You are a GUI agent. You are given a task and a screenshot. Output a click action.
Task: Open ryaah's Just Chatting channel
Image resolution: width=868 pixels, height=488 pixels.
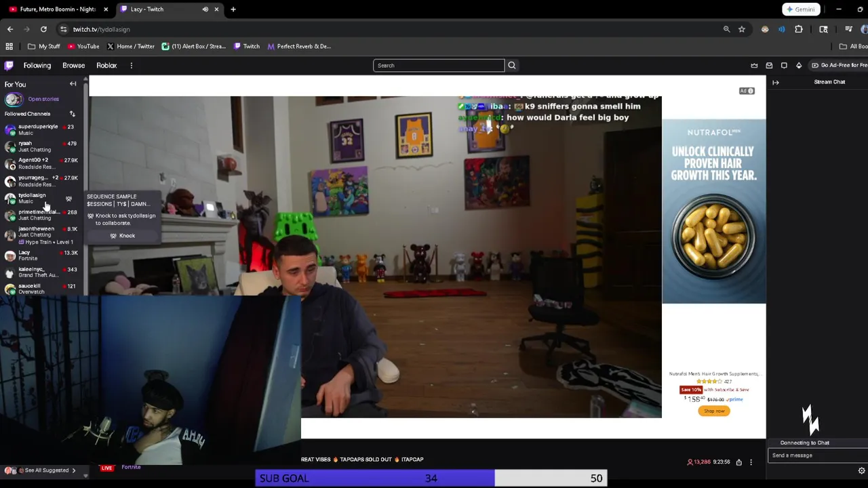(x=41, y=146)
